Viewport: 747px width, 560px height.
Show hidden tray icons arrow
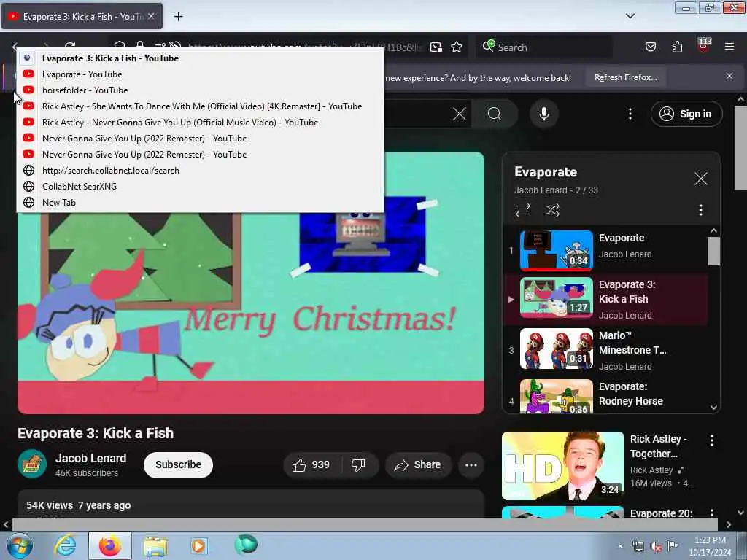click(x=620, y=547)
